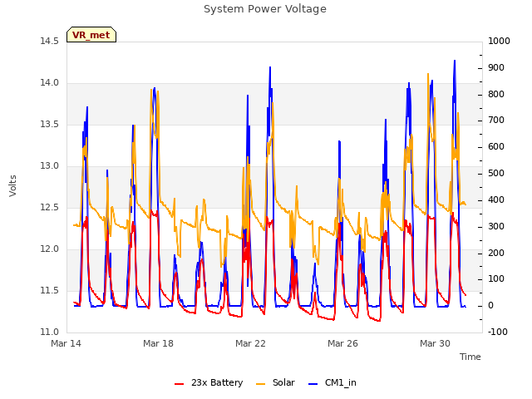Click the 13.5 left axis value
Screen dimensions: 532x399
pyautogui.click(x=49, y=124)
